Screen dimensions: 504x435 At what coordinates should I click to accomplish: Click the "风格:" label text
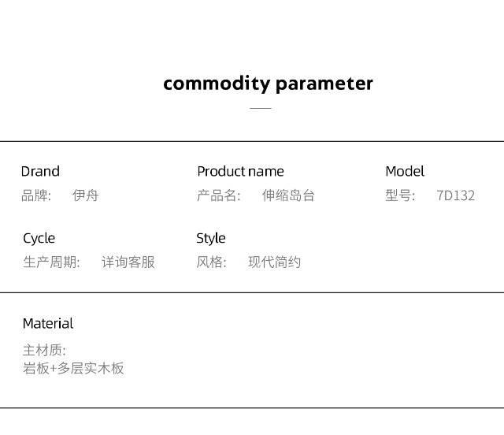click(211, 262)
